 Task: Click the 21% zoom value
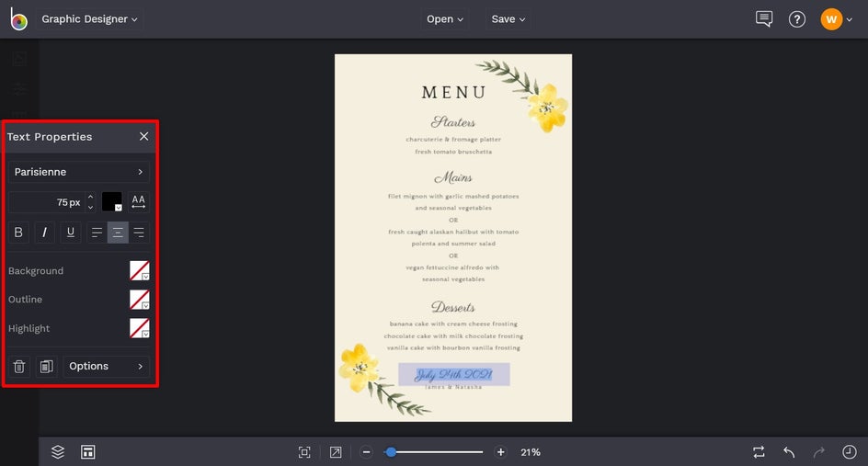pyautogui.click(x=531, y=452)
